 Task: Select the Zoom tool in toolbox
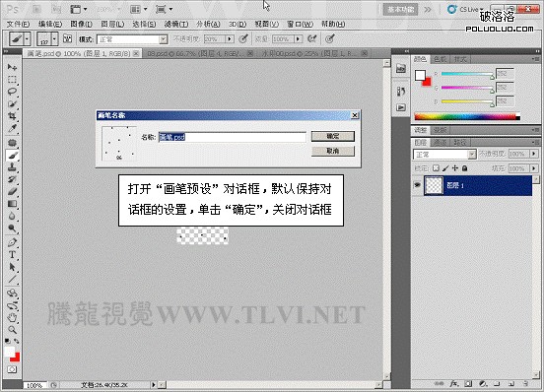click(12, 330)
